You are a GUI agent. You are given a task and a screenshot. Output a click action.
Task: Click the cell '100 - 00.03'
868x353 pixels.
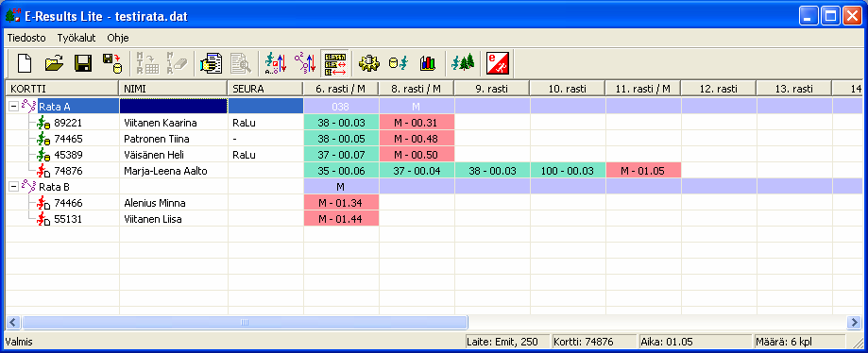tap(568, 171)
